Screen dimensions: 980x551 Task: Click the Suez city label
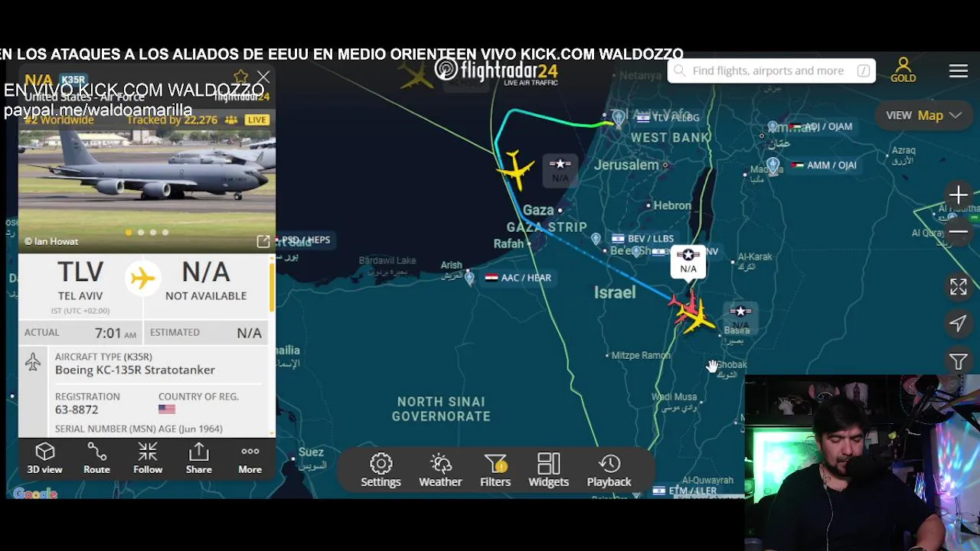[x=311, y=452]
